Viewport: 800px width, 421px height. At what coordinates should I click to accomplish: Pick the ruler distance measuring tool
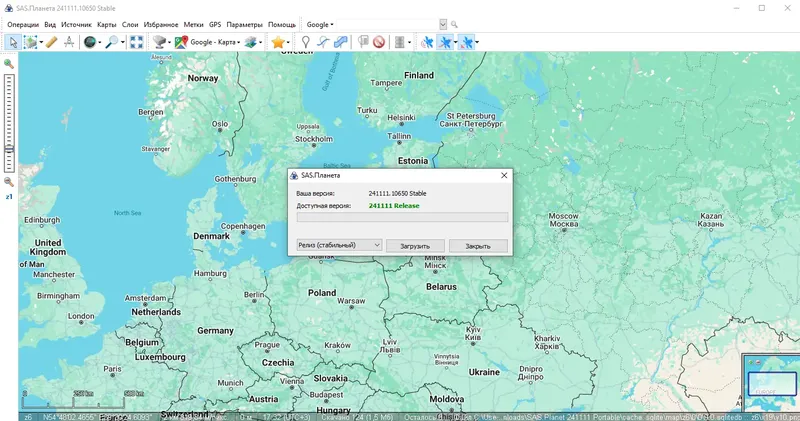52,42
